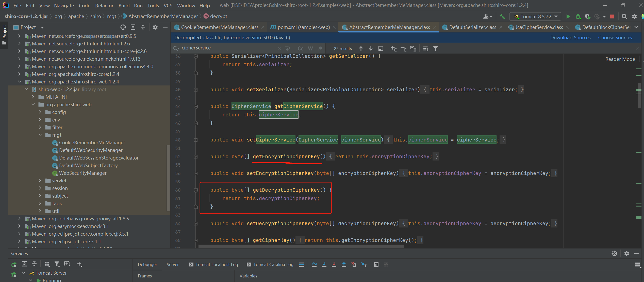This screenshot has height=282, width=644.
Task: Click the Debug bug icon in toolbar
Action: tap(578, 16)
